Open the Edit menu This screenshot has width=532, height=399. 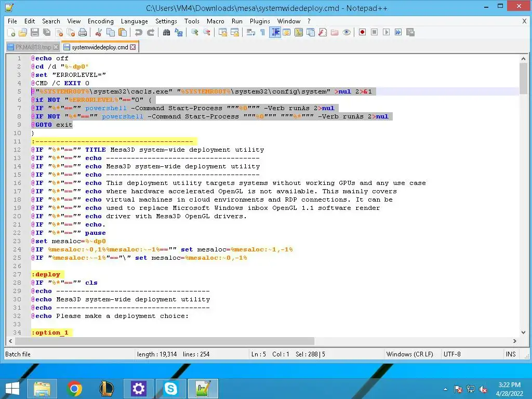click(30, 21)
